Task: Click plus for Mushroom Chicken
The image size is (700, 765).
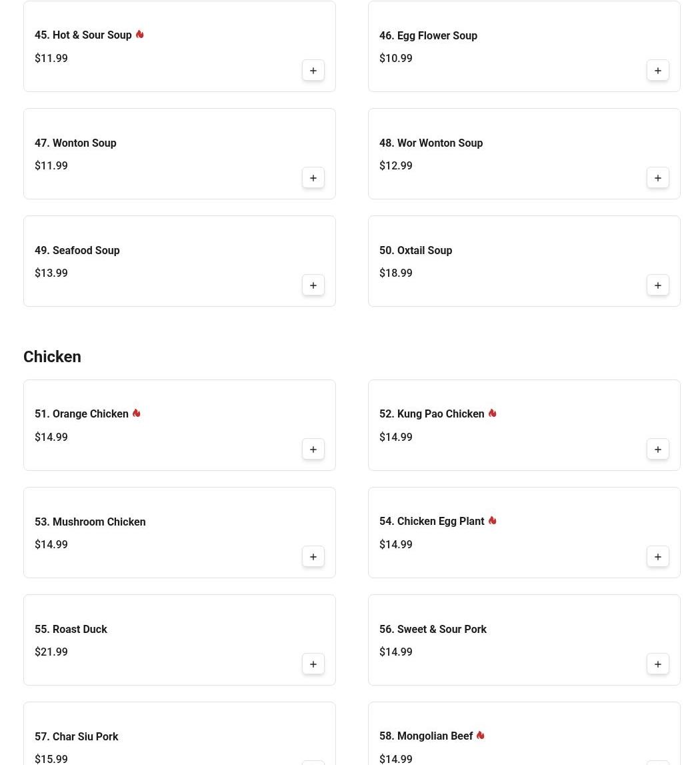Action: [x=313, y=557]
